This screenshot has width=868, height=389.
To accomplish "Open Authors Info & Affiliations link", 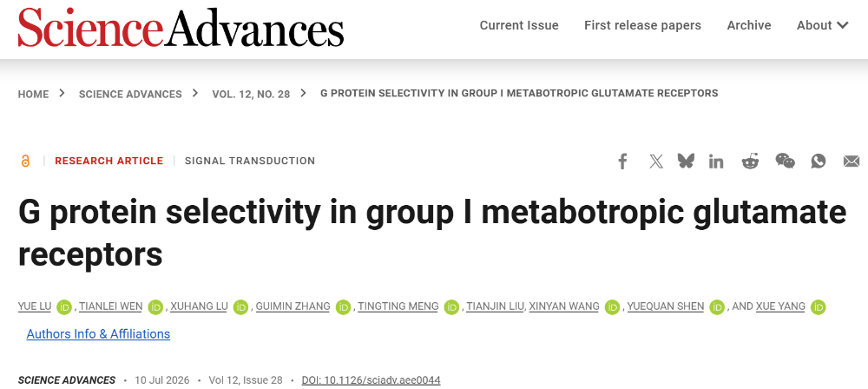I will point(99,334).
